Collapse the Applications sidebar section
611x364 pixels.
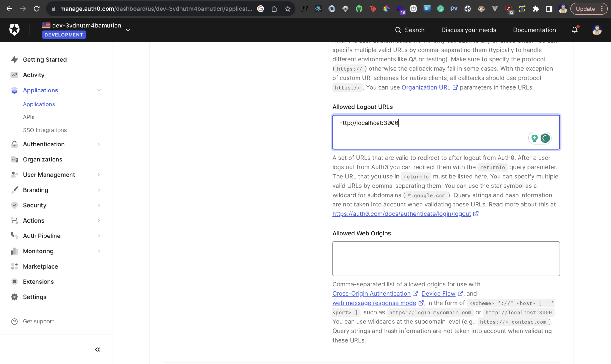pos(99,90)
